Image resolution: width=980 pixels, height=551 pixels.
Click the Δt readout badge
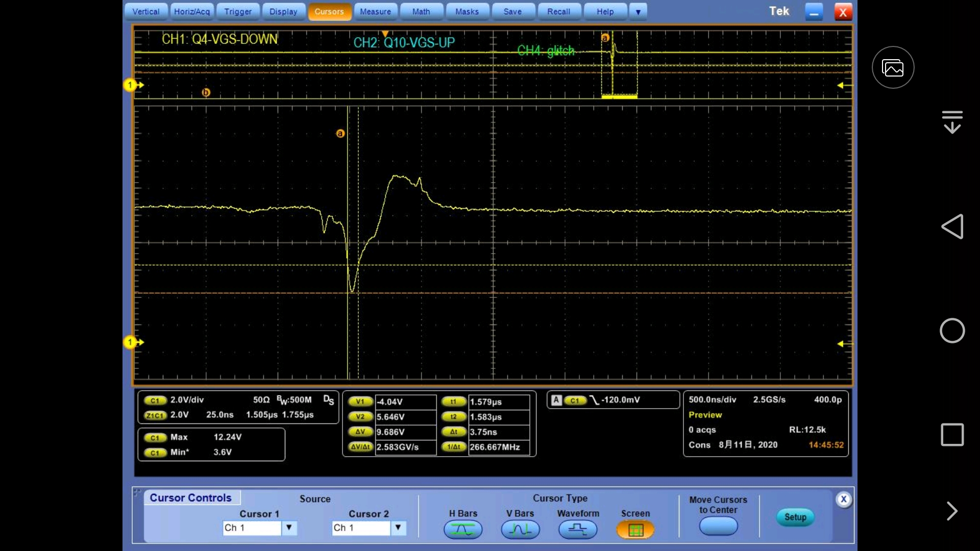tap(454, 432)
